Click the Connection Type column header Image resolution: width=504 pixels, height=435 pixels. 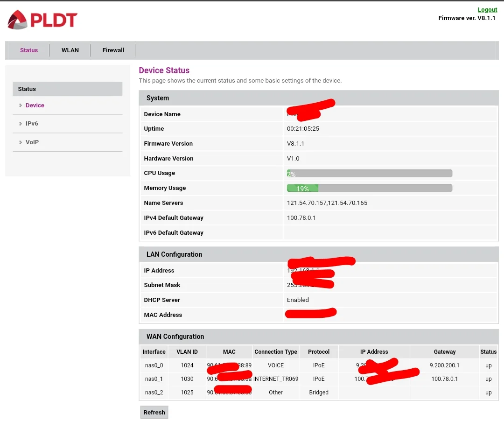click(276, 352)
